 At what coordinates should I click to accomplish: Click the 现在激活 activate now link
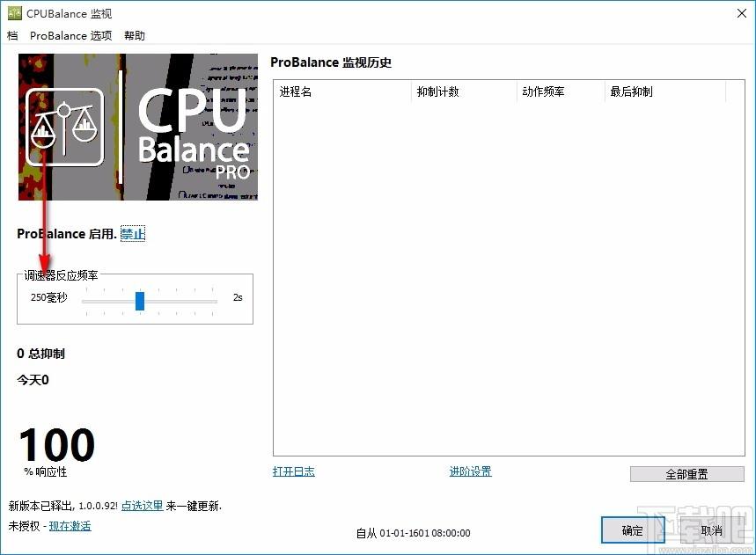(x=70, y=526)
